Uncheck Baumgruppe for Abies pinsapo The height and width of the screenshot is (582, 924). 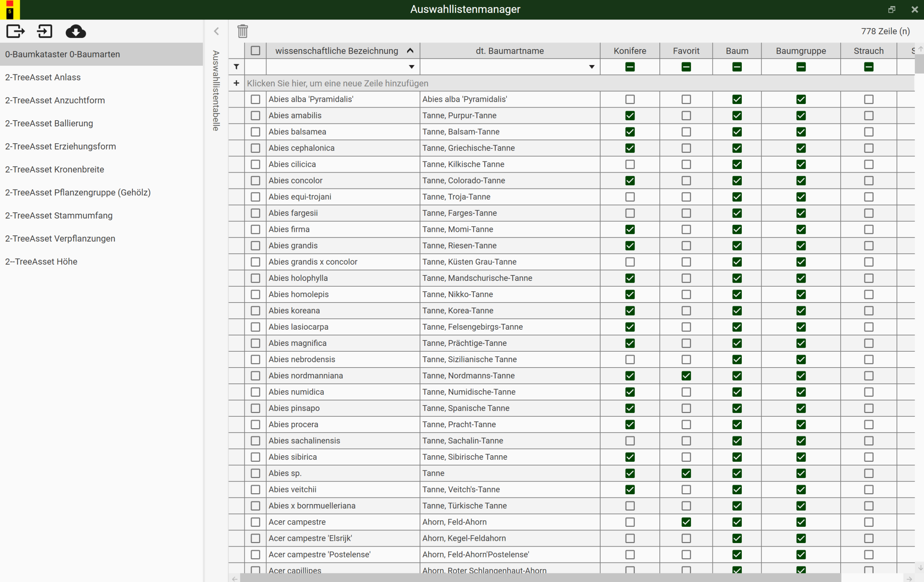click(801, 408)
